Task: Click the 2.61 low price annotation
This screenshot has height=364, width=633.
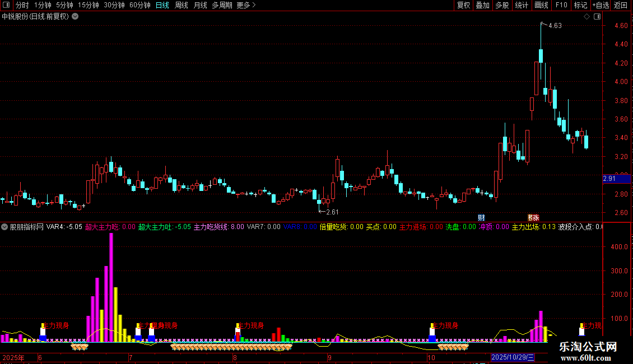Action: point(332,212)
